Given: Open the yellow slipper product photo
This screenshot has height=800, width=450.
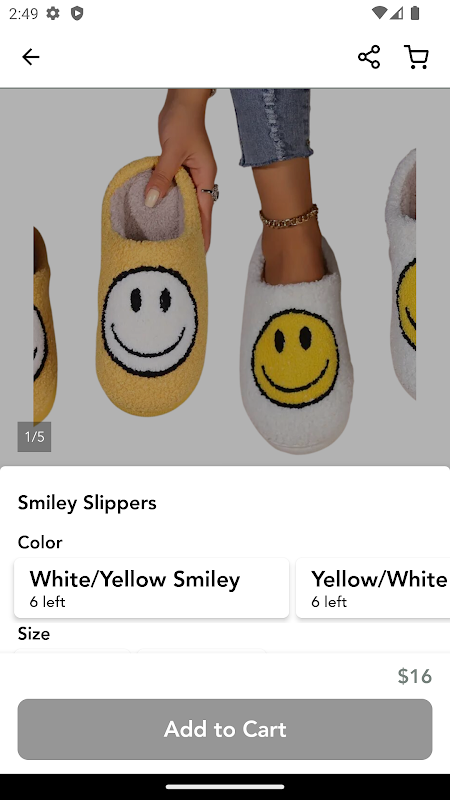Looking at the screenshot, I should (224, 276).
